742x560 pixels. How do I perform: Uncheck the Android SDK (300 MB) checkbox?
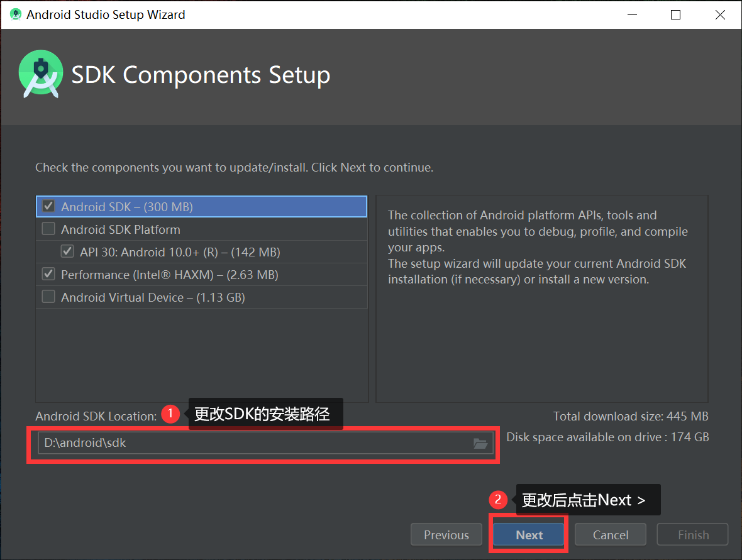point(48,206)
